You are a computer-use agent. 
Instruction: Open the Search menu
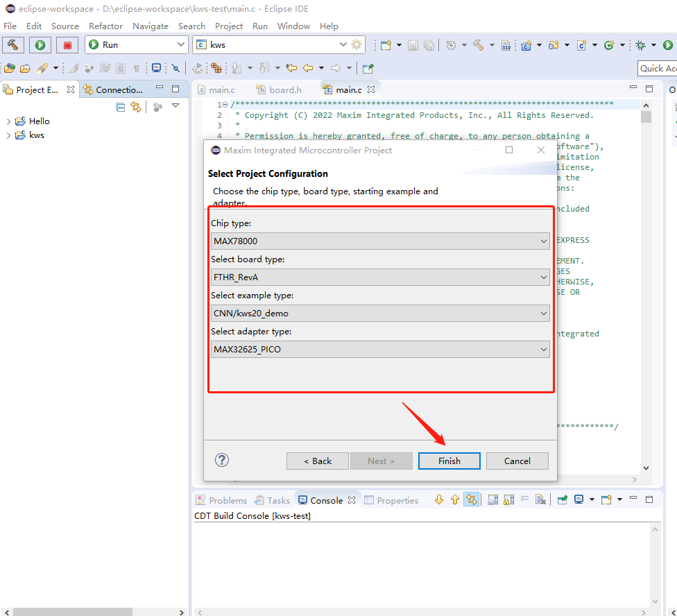click(191, 26)
